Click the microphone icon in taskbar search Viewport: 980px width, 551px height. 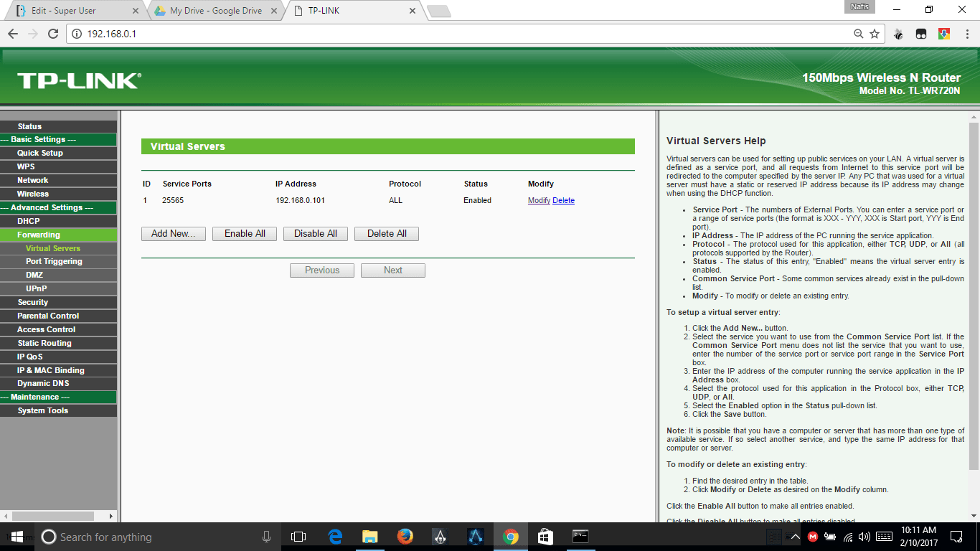pyautogui.click(x=267, y=537)
